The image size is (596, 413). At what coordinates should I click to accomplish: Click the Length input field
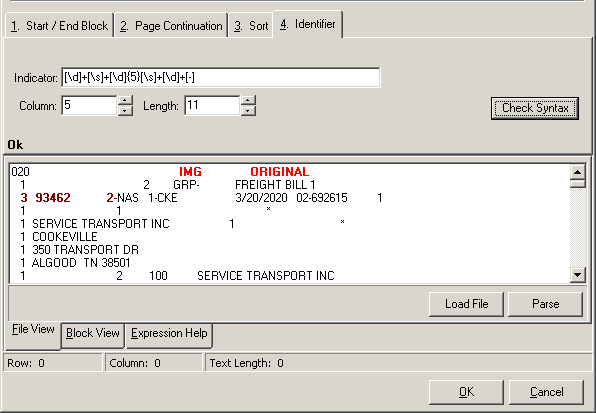[212, 105]
